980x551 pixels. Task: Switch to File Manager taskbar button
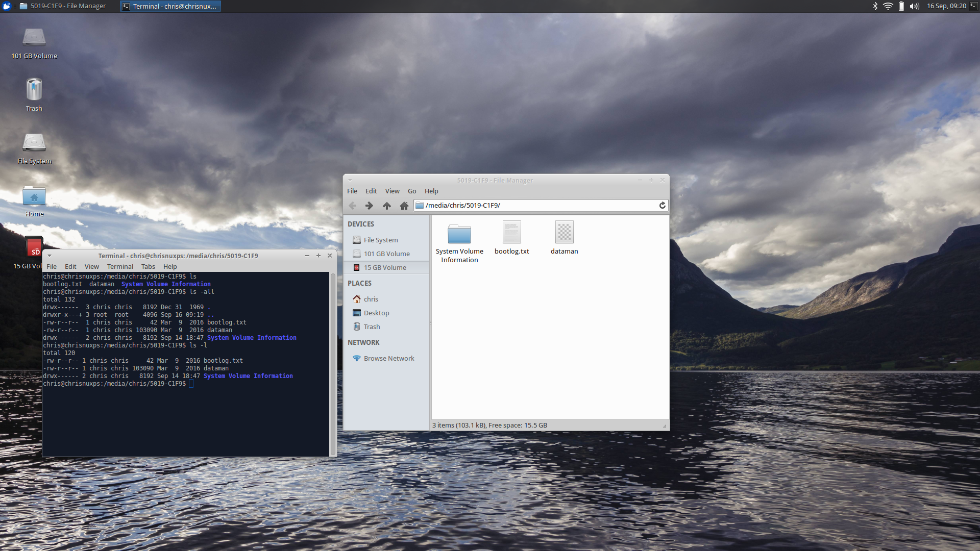[63, 6]
